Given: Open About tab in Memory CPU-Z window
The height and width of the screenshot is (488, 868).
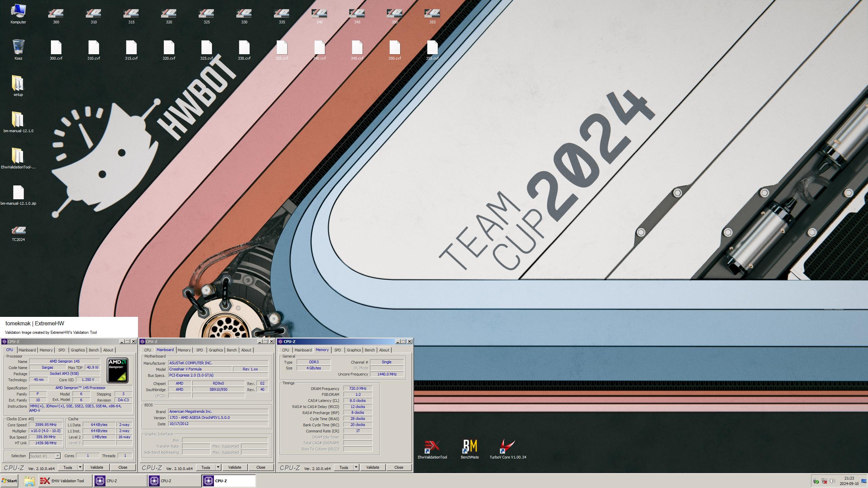Looking at the screenshot, I should 384,350.
